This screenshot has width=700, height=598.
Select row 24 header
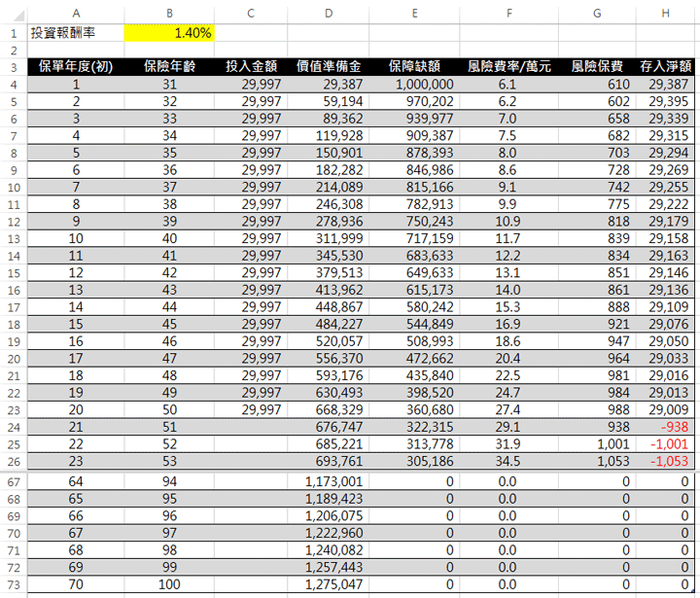[14, 428]
